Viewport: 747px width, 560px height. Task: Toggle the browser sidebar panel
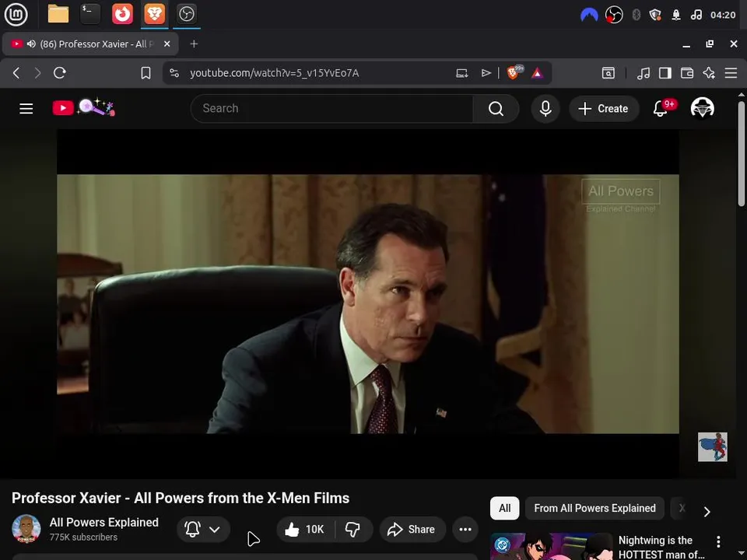[665, 73]
